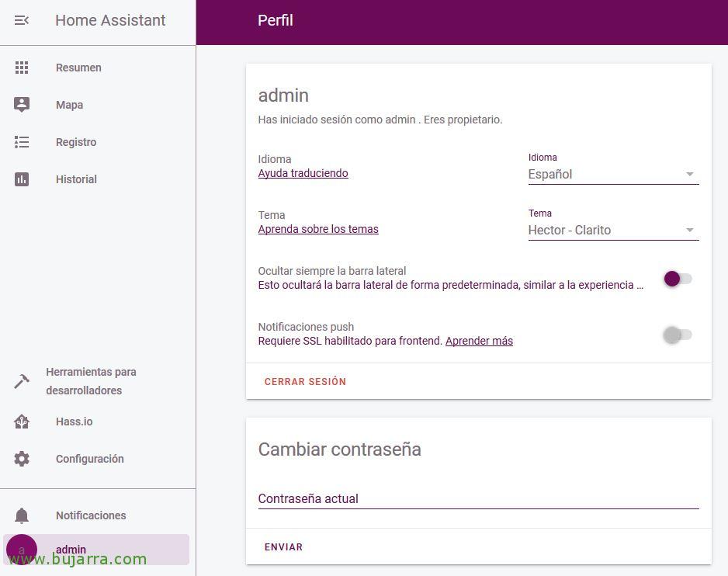Click the Tema dropdown arrow
This screenshot has width=728, height=576.
click(689, 231)
